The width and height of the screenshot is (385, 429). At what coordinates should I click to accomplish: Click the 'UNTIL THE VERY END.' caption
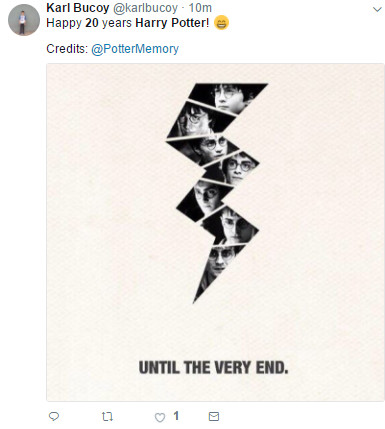point(213,368)
